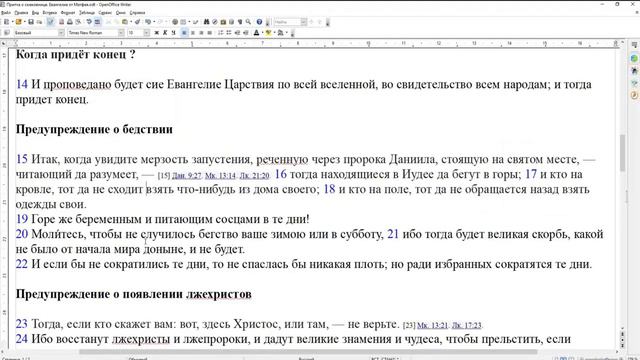Viewport: 640px width, 360px height.
Task: Open the Лк. 21:20 reference link
Action: coord(254,176)
